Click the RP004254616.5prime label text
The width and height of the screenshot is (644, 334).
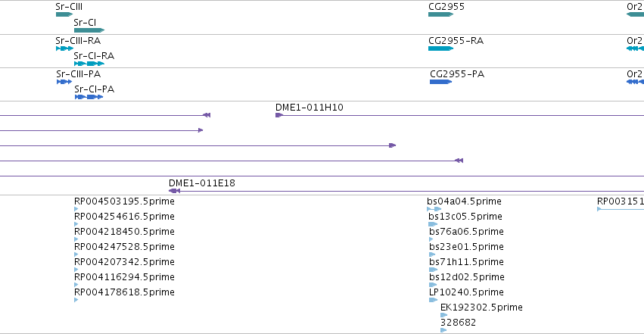tap(124, 217)
